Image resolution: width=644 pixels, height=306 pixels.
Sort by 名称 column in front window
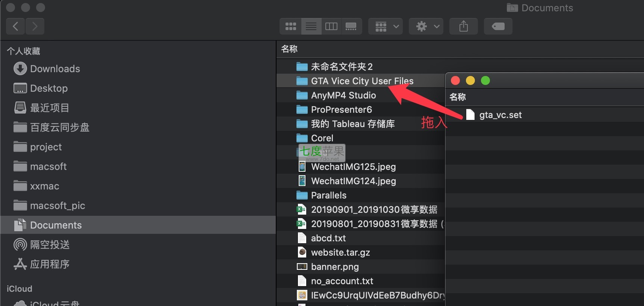[458, 97]
